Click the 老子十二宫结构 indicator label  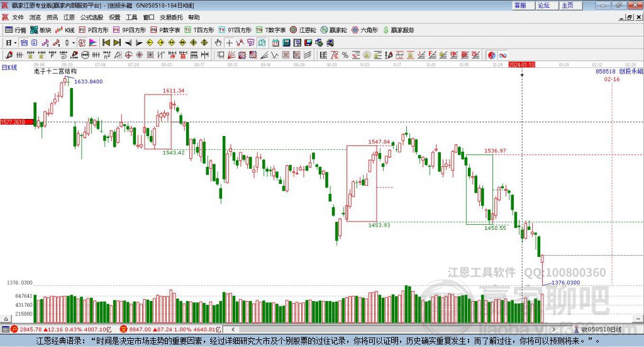[55, 71]
